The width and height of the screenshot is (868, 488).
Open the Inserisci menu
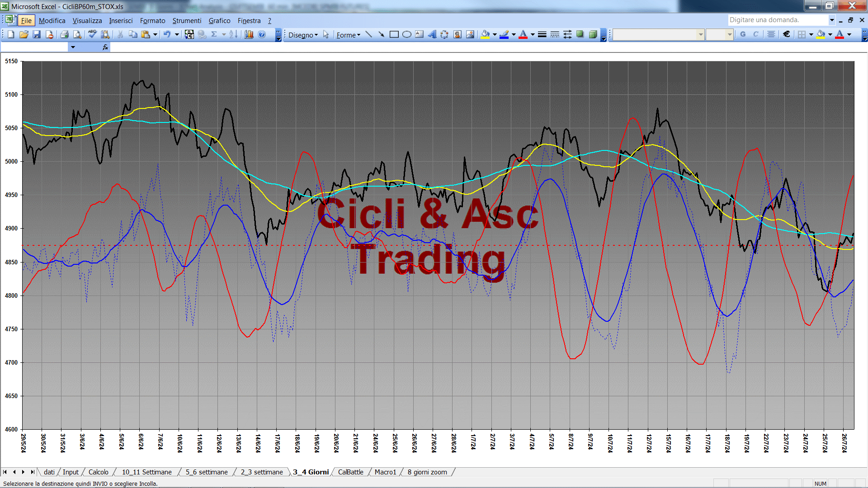[121, 20]
